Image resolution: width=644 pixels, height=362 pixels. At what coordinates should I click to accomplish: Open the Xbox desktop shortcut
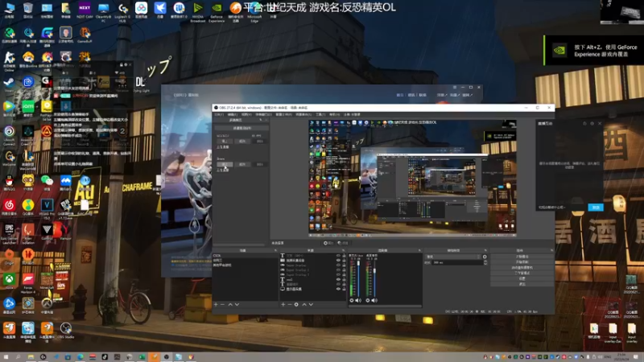point(9,282)
